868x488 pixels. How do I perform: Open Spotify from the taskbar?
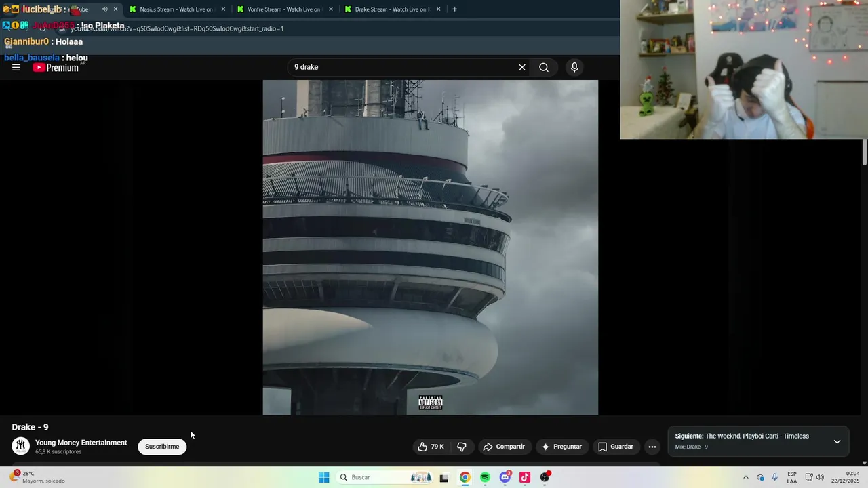pos(485,477)
